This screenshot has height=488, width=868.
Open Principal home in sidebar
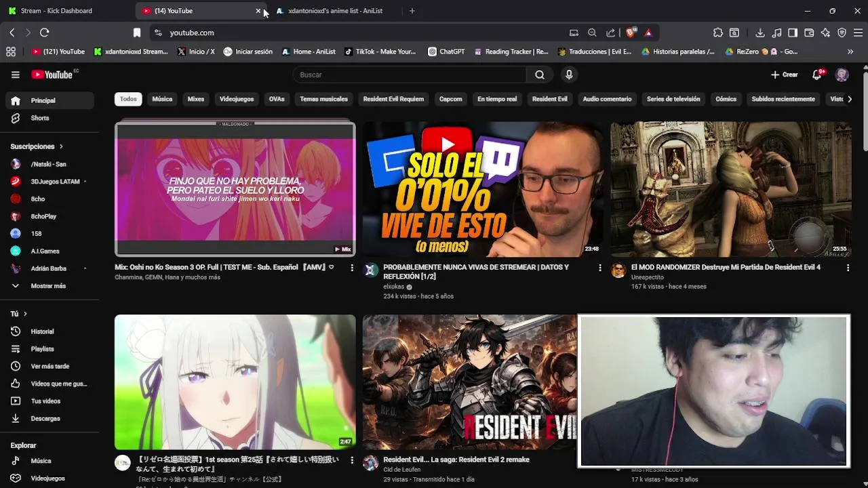tap(50, 100)
